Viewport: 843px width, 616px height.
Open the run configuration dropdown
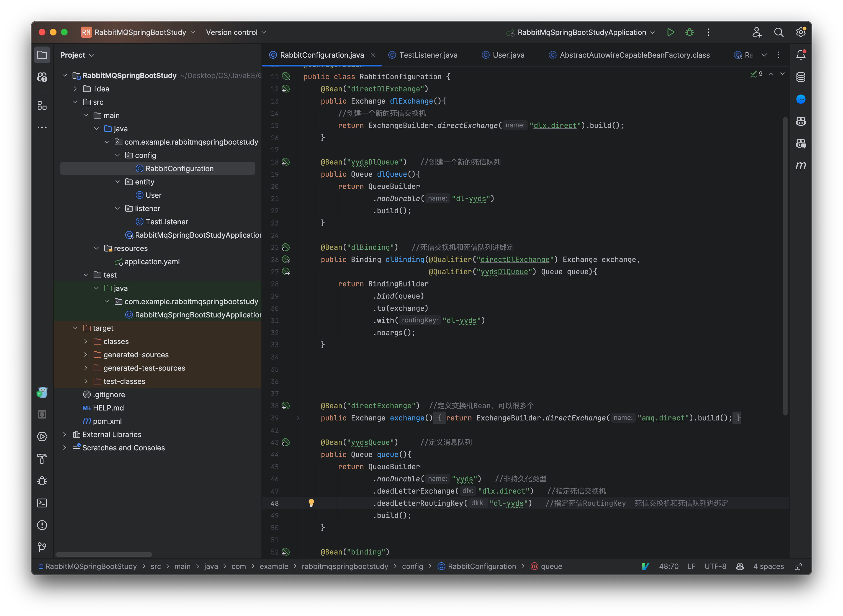582,32
